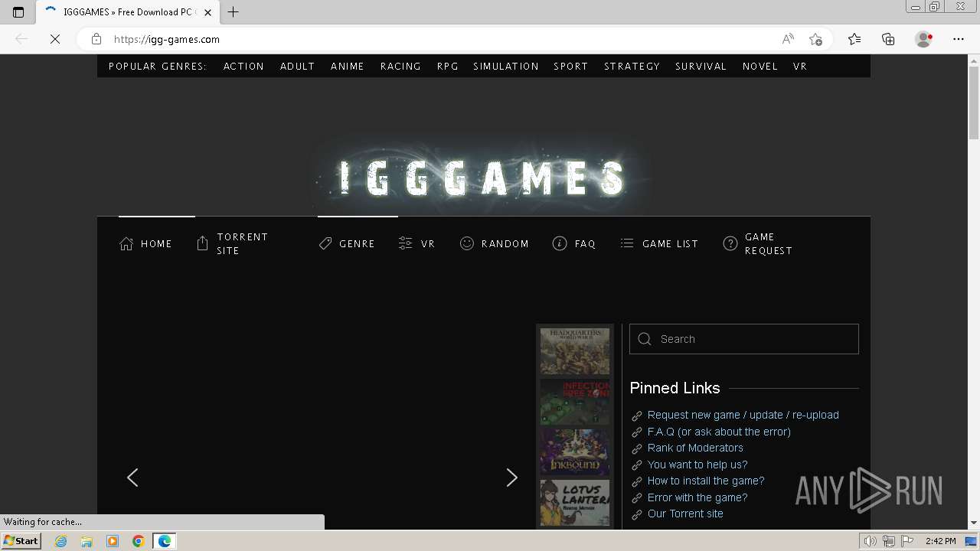Image resolution: width=980 pixels, height=551 pixels.
Task: Select Lotus Lantern game thumbnail
Action: [x=575, y=503]
